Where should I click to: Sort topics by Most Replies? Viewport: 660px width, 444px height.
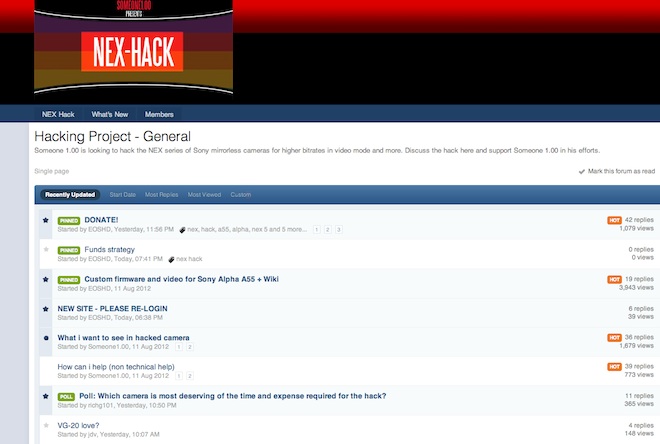coord(162,194)
